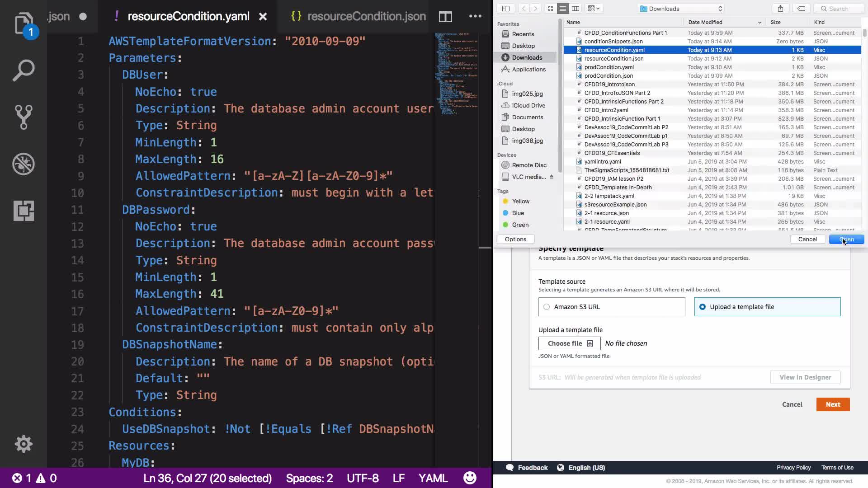This screenshot has width=868, height=488.
Task: Click the Choose file button
Action: (x=569, y=343)
